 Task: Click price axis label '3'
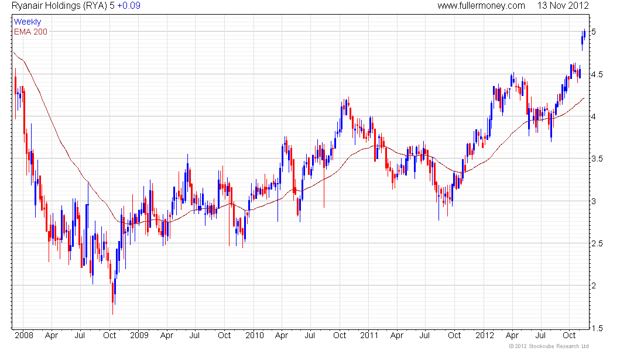coord(594,201)
